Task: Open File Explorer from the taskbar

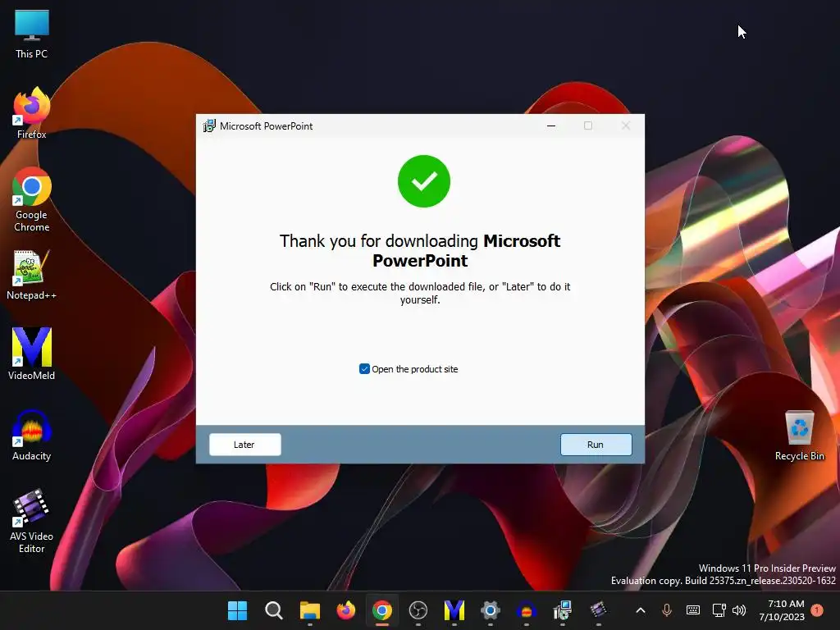Action: tap(309, 610)
